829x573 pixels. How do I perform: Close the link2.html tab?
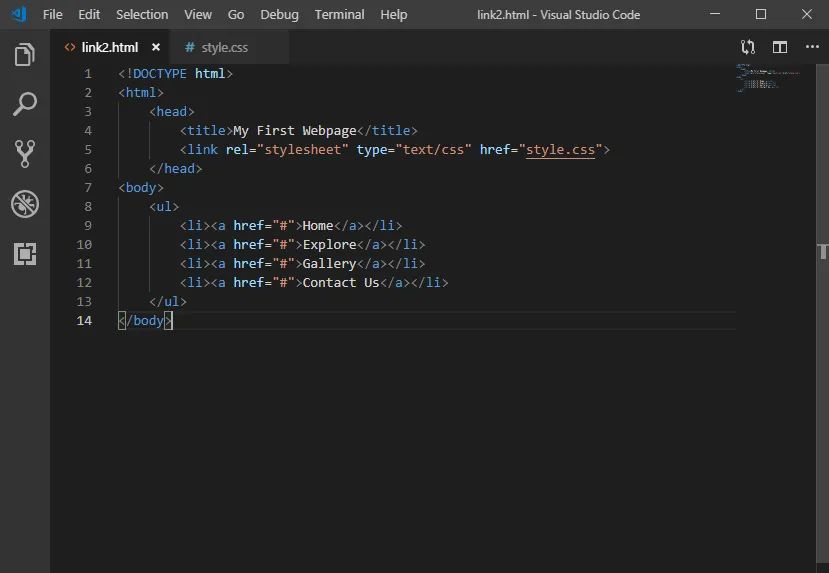pos(155,48)
